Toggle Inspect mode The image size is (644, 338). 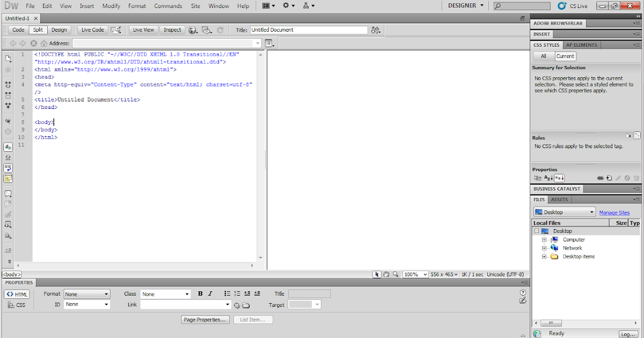[172, 30]
